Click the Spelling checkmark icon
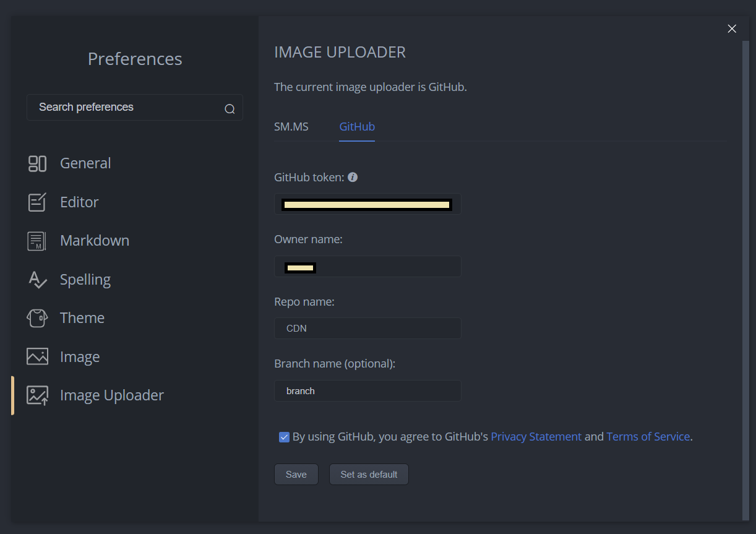This screenshot has height=534, width=756. click(37, 280)
